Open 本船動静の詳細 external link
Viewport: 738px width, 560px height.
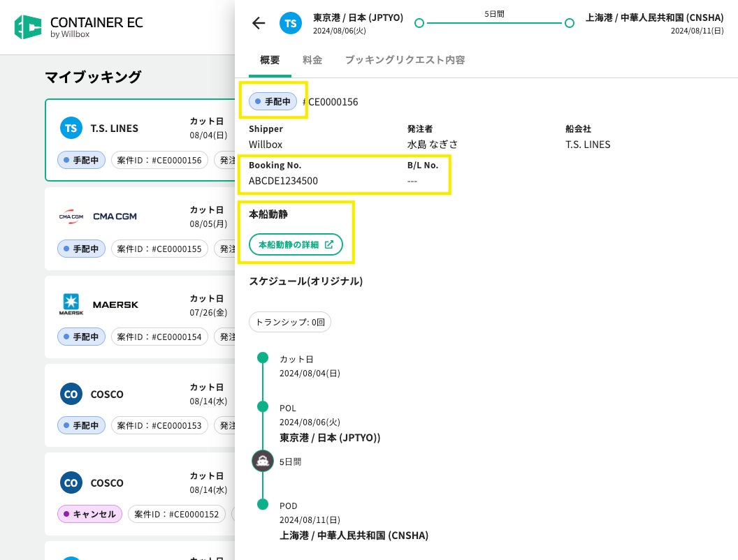[x=296, y=244]
